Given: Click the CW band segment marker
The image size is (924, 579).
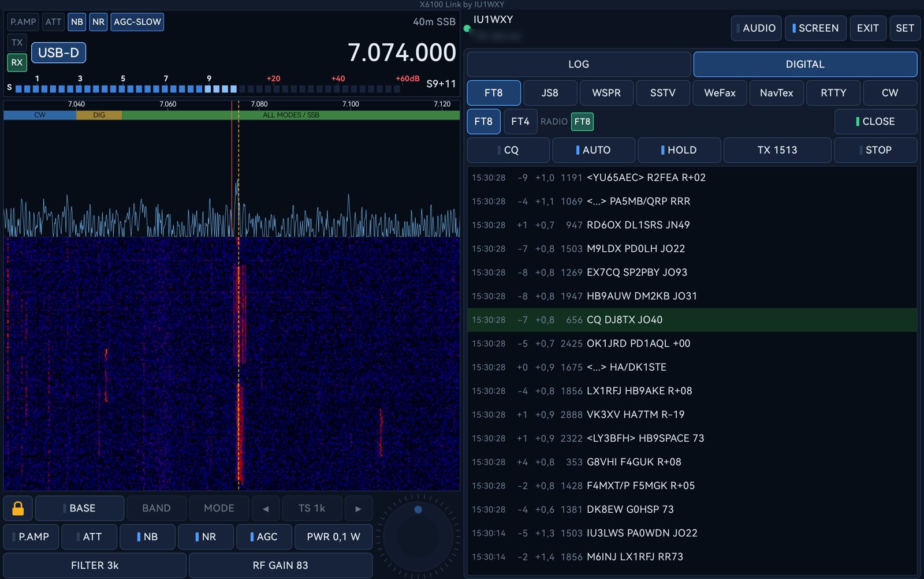Looking at the screenshot, I should coord(40,115).
